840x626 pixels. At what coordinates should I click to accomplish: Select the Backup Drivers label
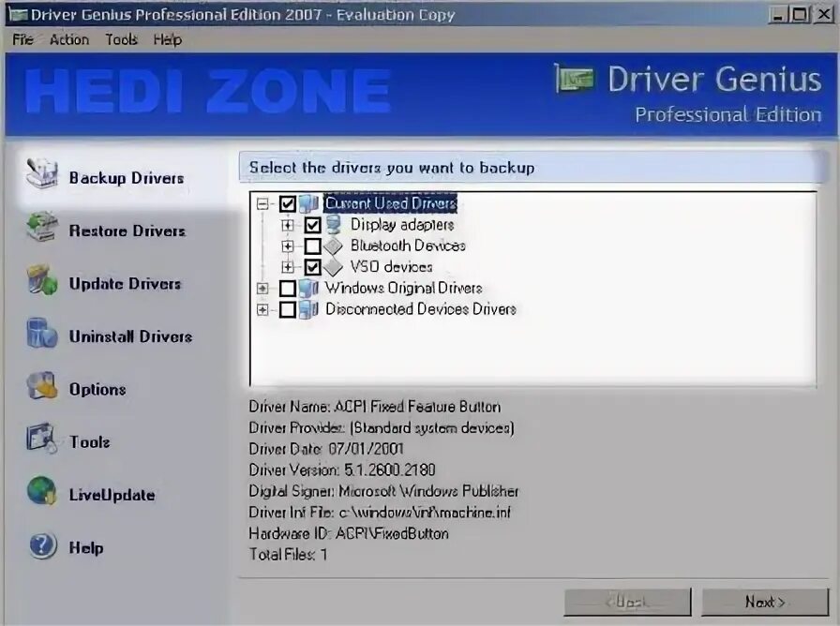coord(127,178)
